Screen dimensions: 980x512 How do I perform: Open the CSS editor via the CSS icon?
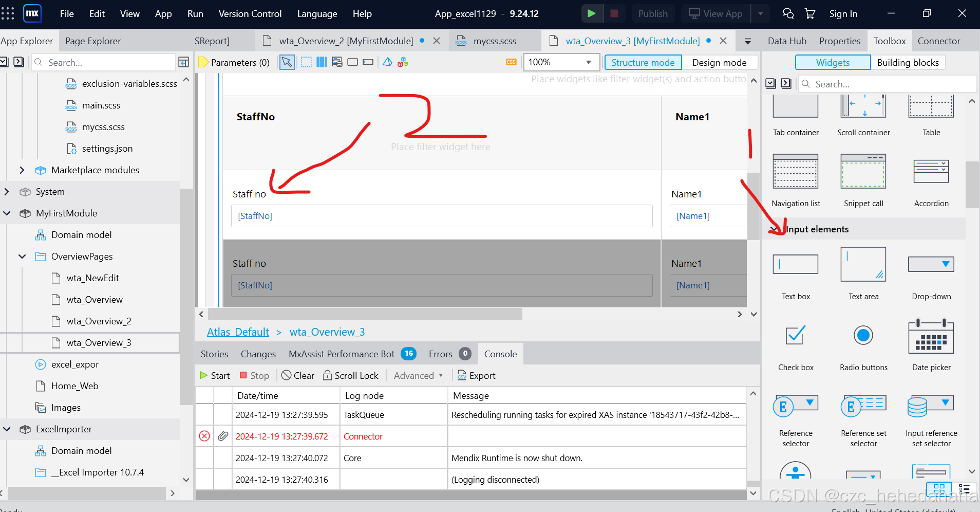coord(511,62)
